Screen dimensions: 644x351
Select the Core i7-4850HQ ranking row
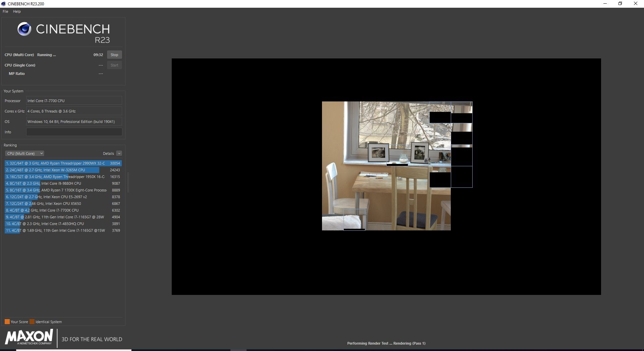[63, 224]
